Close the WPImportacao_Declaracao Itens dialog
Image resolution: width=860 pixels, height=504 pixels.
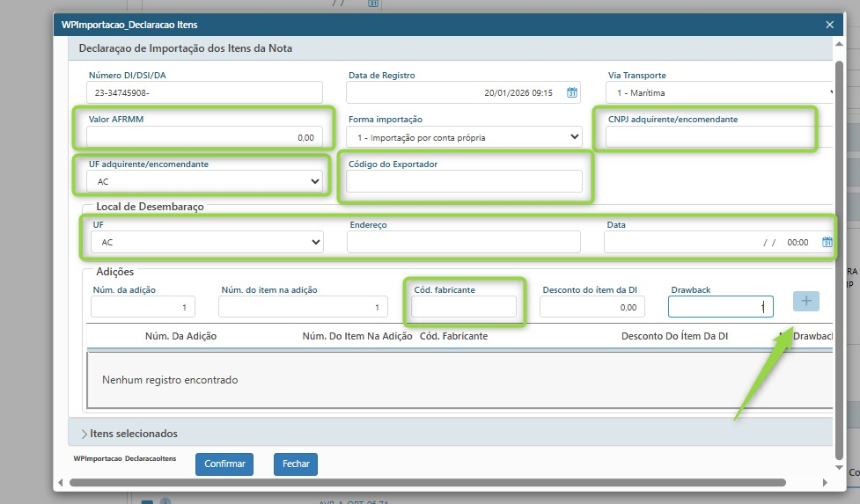point(829,26)
